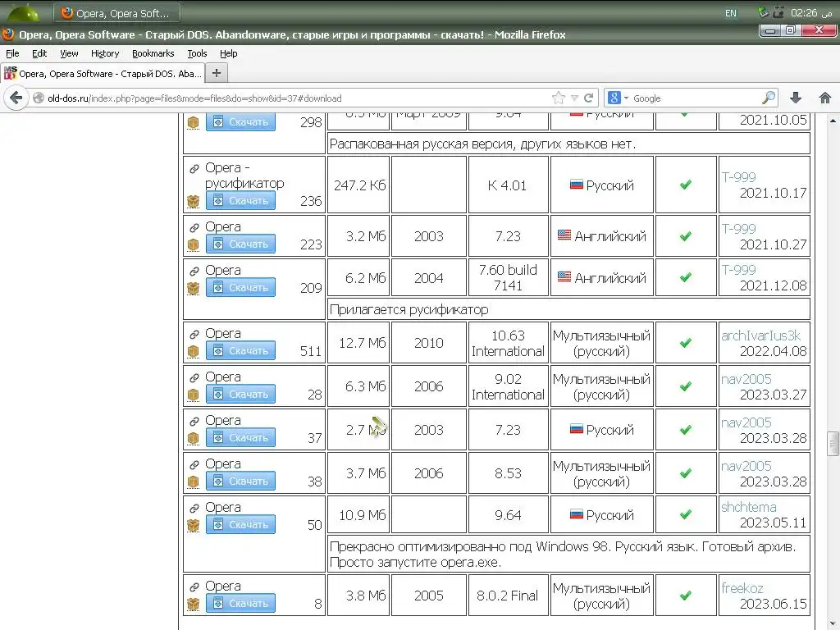Click Скачать for Opera 9.64 row
This screenshot has height=630, width=840.
click(x=240, y=524)
